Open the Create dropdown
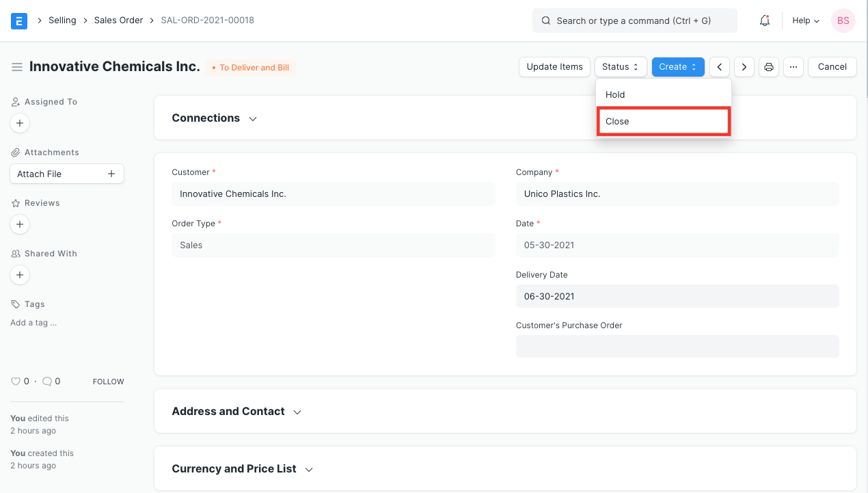 click(677, 66)
